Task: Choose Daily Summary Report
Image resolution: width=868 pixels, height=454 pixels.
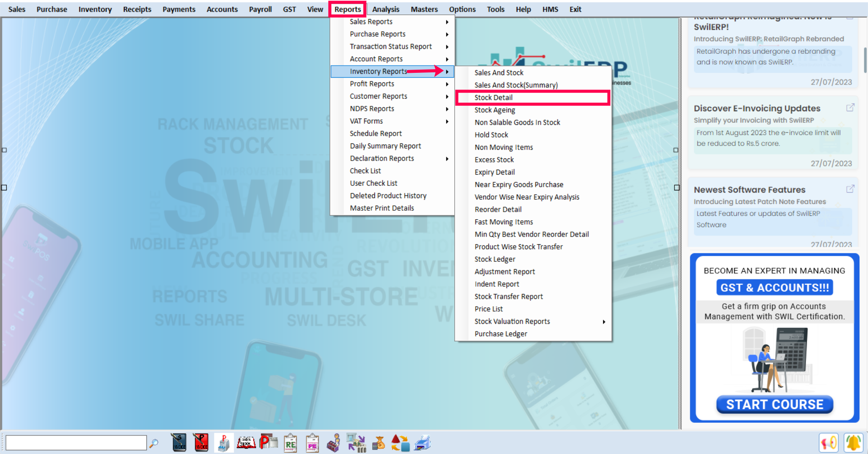Action: tap(392, 146)
